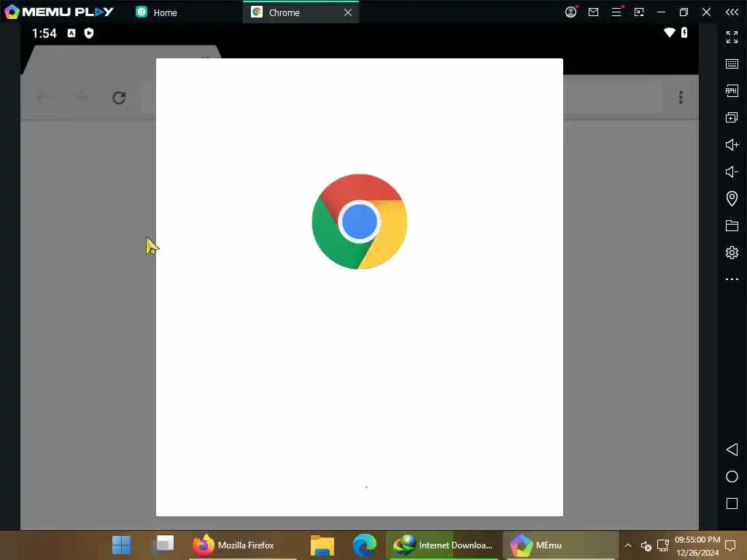Open the MEmu account profile icon
747x560 pixels.
570,12
